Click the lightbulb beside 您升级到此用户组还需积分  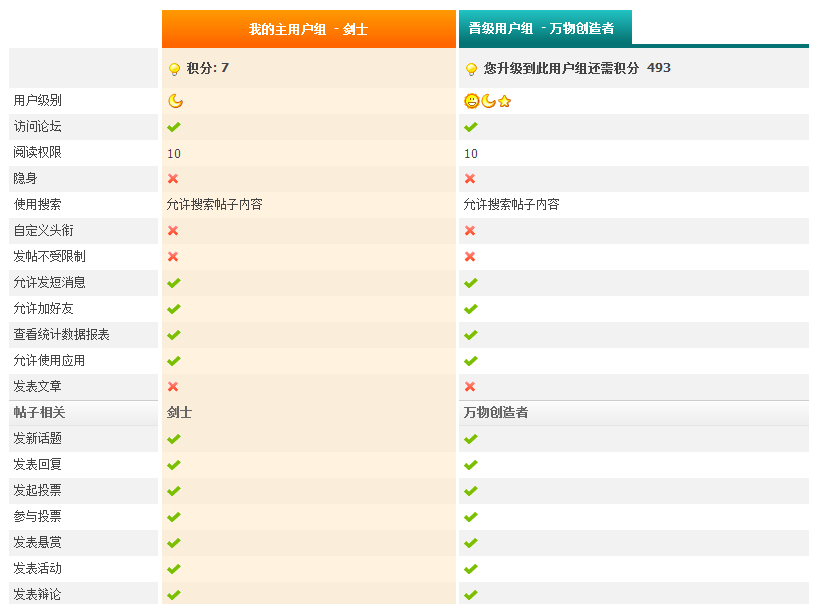471,69
